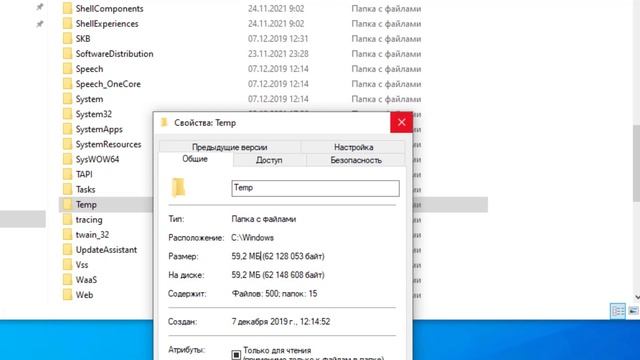
Task: Click the large folder icon in Properties dialog
Action: pos(178,188)
